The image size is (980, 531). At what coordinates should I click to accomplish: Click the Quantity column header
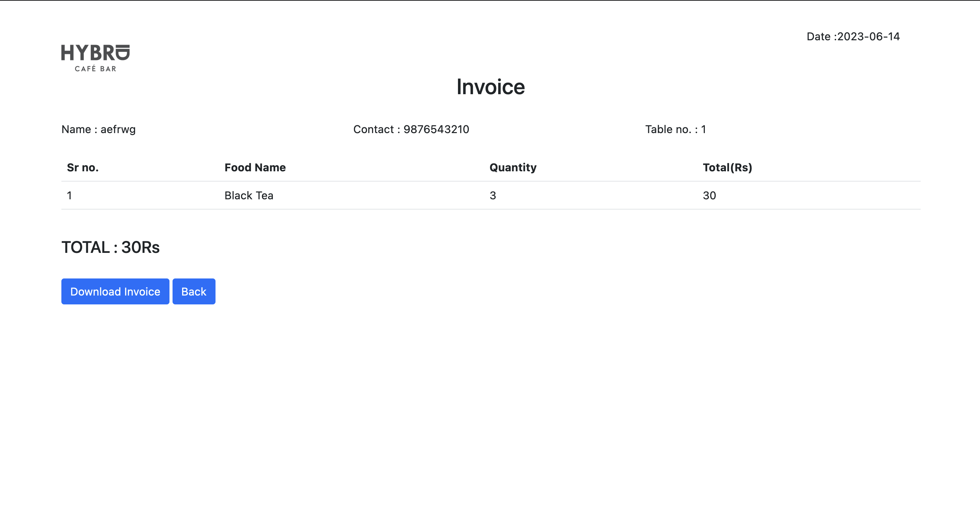pyautogui.click(x=513, y=167)
